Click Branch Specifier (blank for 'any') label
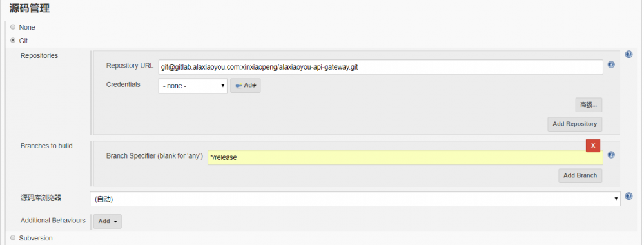Viewport: 644px width, 245px height. point(155,156)
